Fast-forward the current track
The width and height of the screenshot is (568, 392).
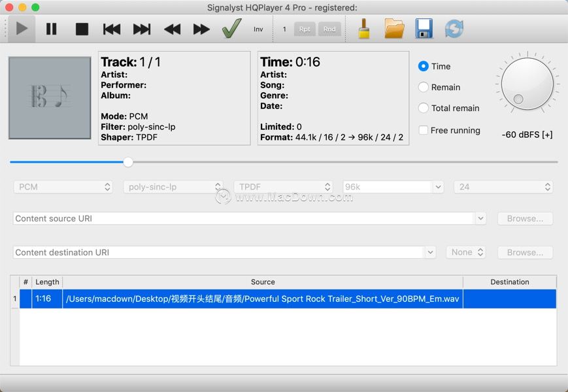[x=201, y=29]
